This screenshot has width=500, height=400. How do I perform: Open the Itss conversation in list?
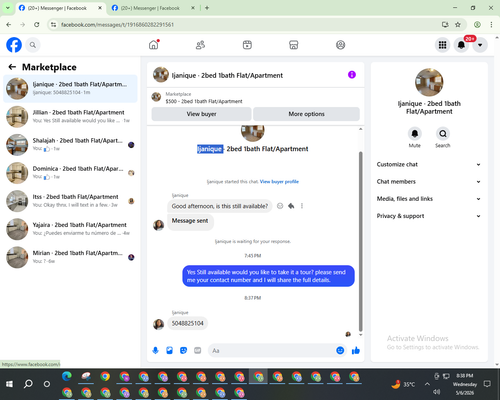point(70,201)
